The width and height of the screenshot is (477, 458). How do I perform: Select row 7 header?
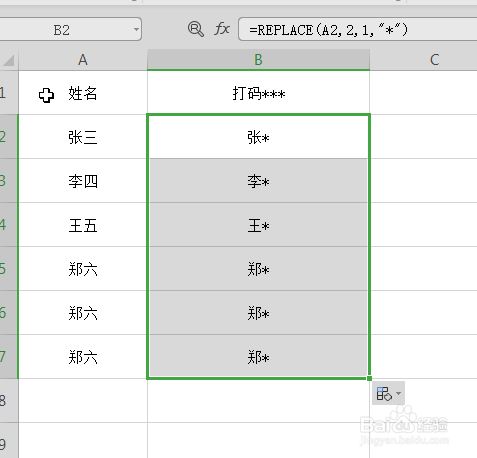coord(9,357)
